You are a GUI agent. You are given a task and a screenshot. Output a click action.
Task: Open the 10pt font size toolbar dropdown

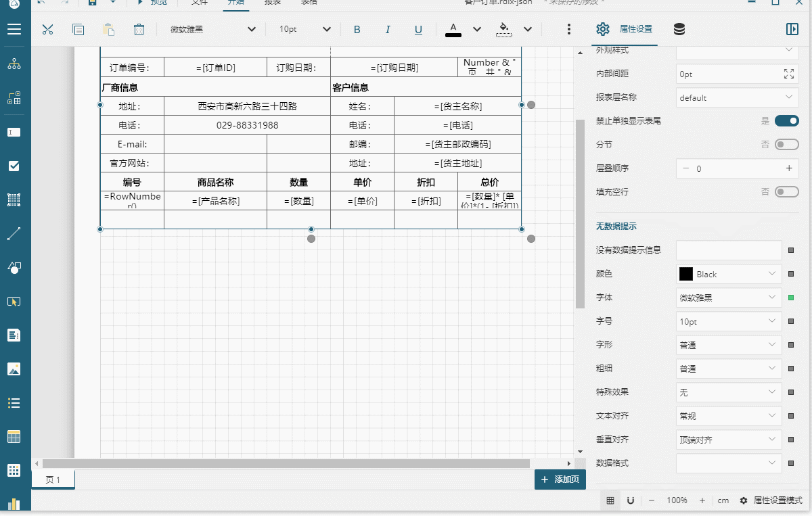(305, 29)
